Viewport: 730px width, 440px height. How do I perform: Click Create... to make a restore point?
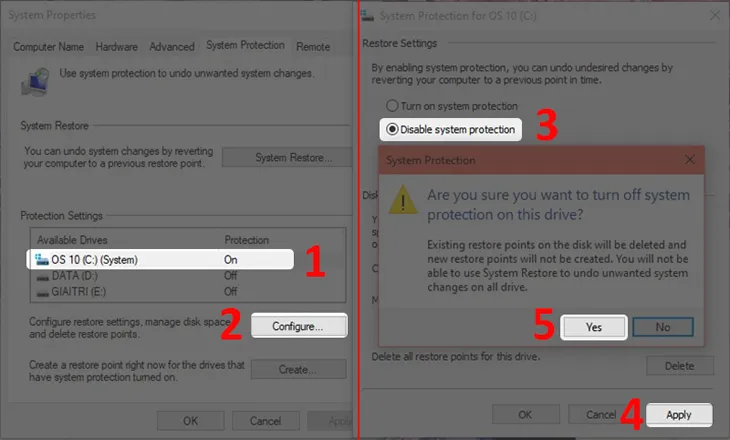coord(299,370)
